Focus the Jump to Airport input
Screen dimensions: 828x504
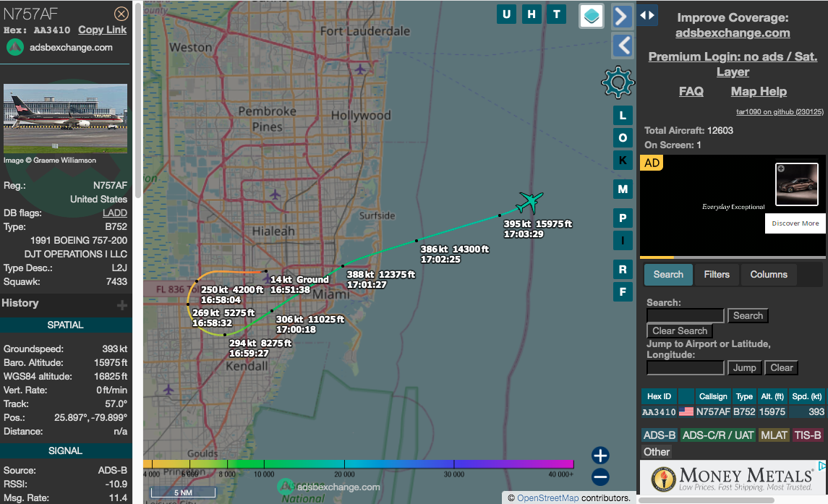pyautogui.click(x=686, y=368)
